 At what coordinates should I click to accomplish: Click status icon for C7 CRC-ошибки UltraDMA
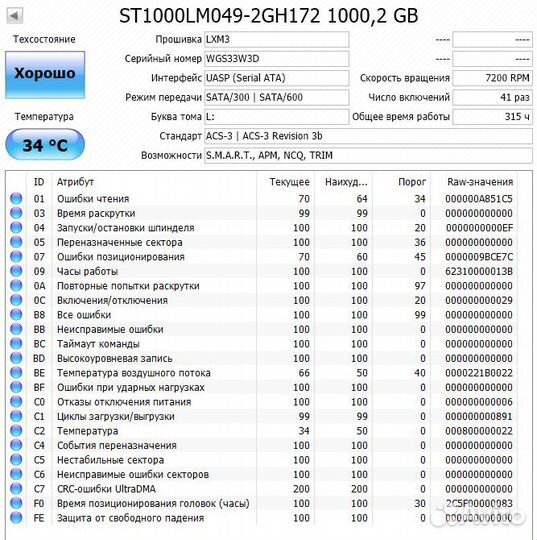(x=16, y=488)
